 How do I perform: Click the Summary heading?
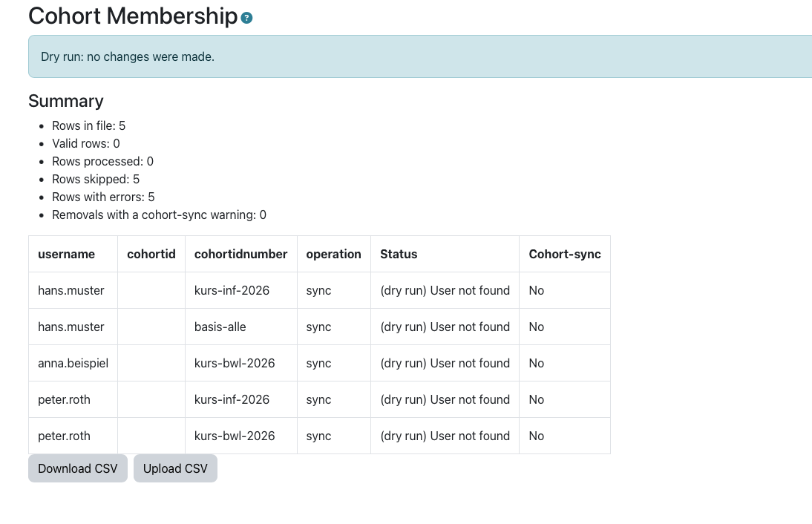66,101
